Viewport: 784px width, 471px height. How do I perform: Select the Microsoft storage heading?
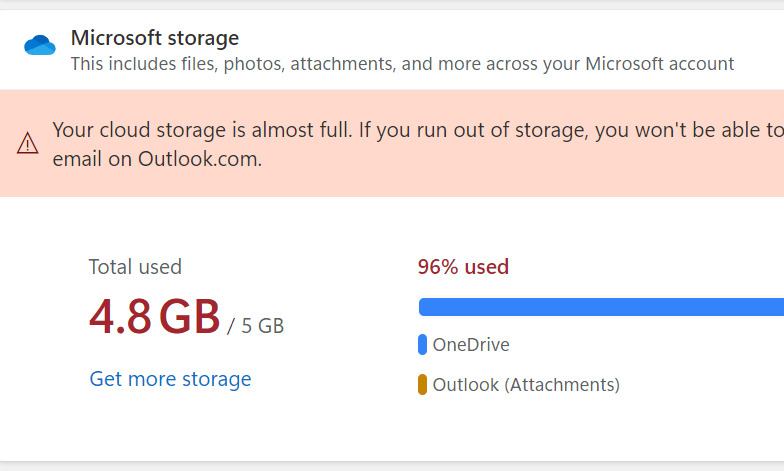(x=155, y=39)
